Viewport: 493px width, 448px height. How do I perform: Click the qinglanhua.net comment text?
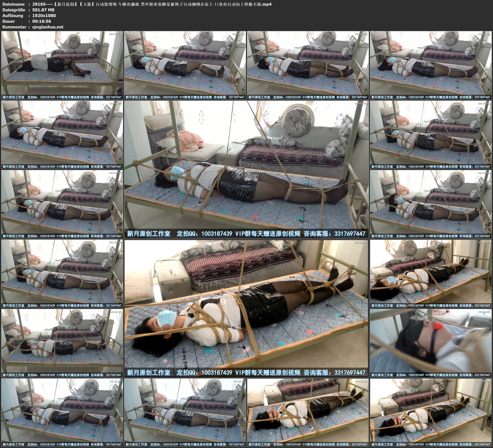tap(48, 27)
